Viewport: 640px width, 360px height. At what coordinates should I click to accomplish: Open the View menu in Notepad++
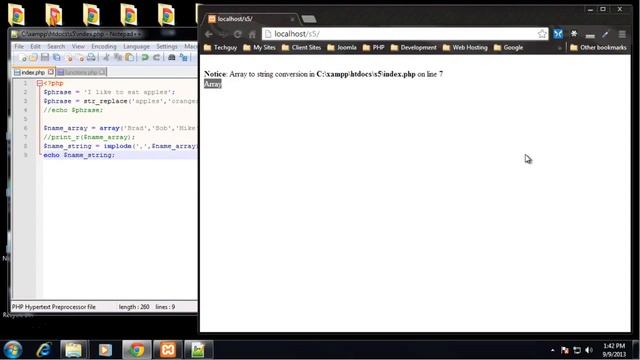click(x=78, y=47)
